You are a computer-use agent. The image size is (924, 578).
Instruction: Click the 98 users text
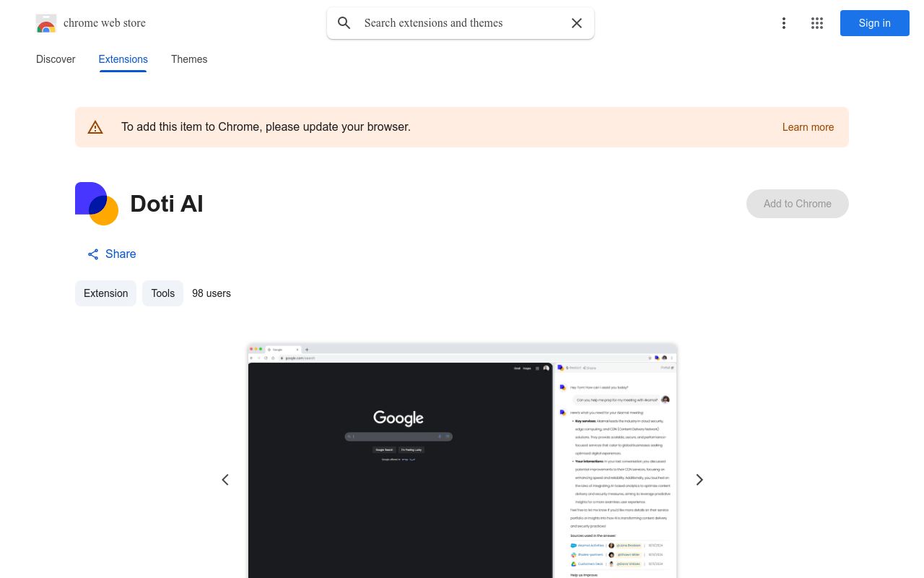coord(212,293)
